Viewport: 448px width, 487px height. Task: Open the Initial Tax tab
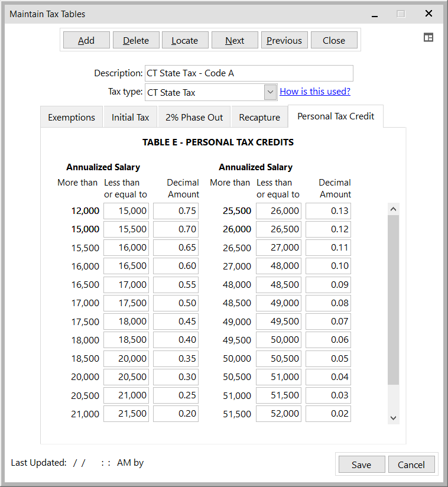130,117
